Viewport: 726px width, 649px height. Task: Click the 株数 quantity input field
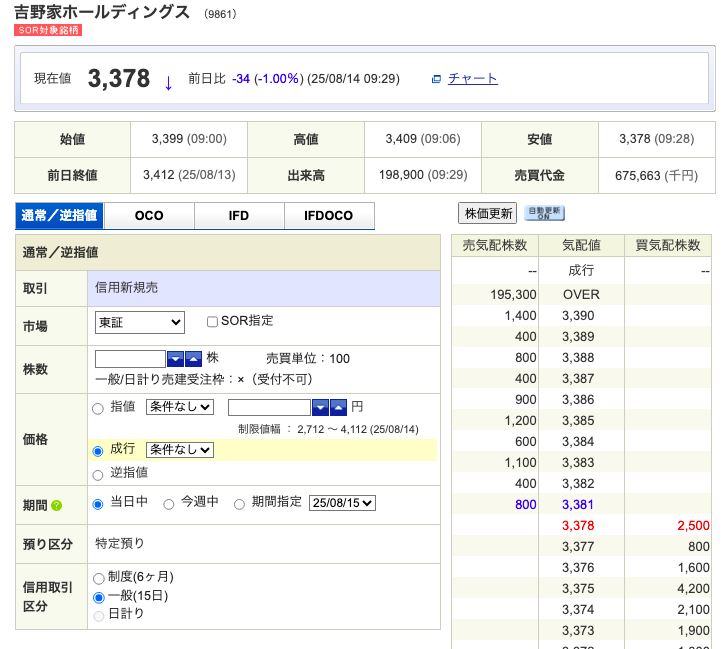(x=130, y=359)
